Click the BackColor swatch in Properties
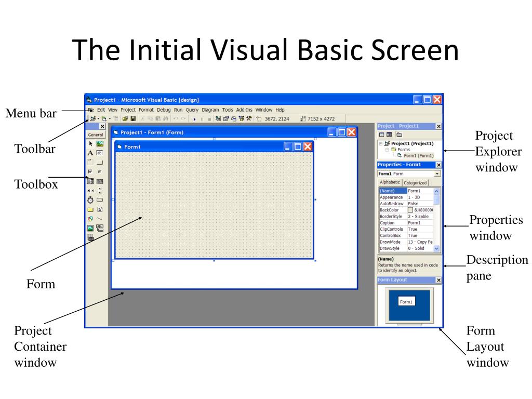The width and height of the screenshot is (532, 399). pos(410,210)
